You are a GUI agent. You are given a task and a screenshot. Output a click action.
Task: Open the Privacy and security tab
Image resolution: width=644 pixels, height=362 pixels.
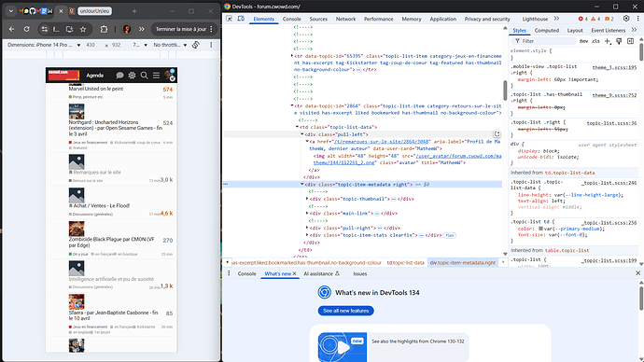pyautogui.click(x=487, y=19)
